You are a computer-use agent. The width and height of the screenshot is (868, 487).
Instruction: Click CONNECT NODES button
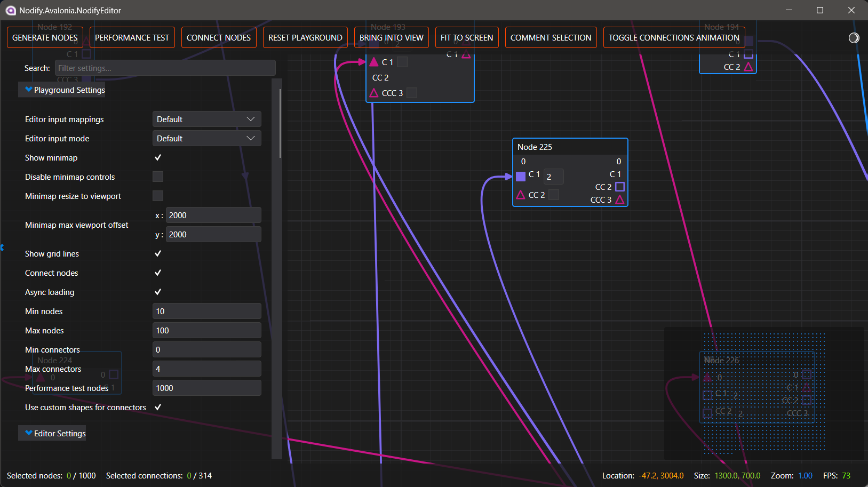coord(219,37)
